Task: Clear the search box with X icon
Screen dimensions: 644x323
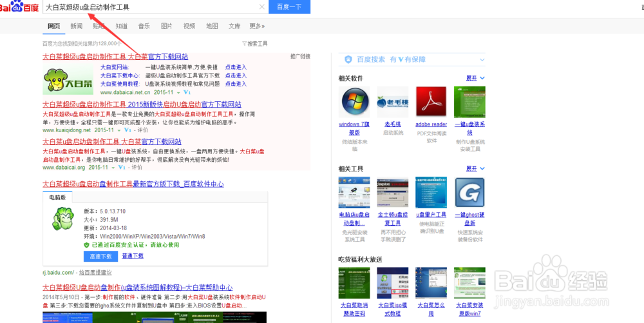Action: 261,6
